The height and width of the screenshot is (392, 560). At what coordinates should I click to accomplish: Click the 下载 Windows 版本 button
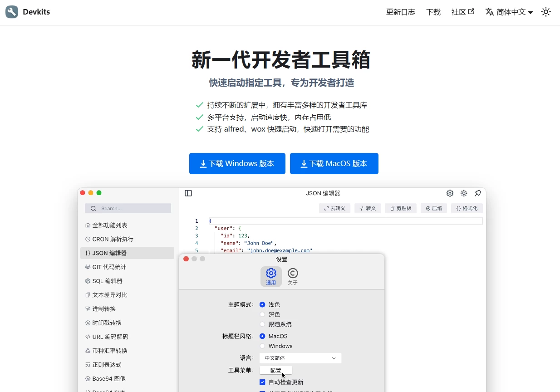point(237,164)
